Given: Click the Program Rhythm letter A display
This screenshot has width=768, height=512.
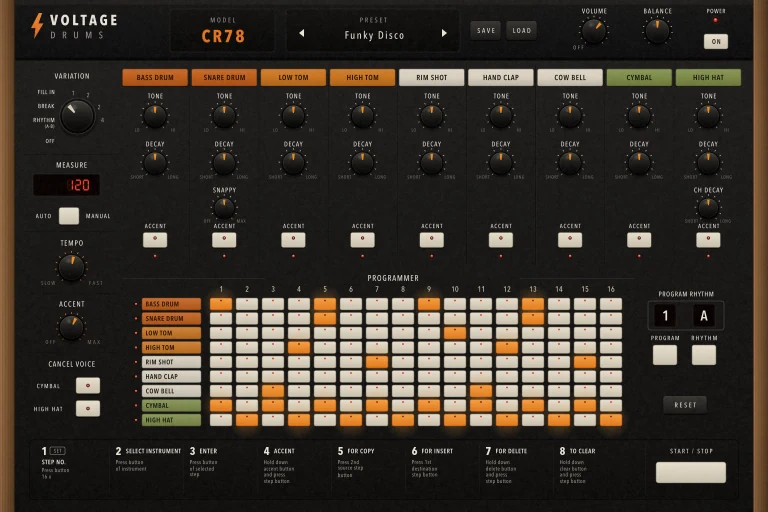Looking at the screenshot, I should coord(704,316).
